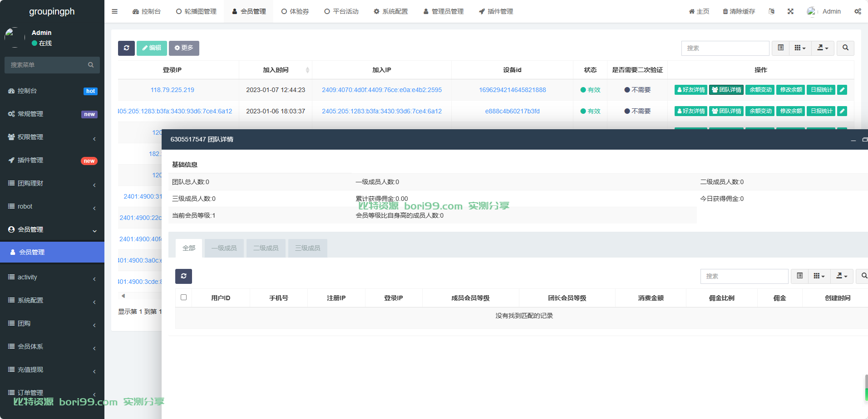This screenshot has width=868, height=419.
Task: Open 好友详情 for row 118.79.225.219
Action: point(691,90)
